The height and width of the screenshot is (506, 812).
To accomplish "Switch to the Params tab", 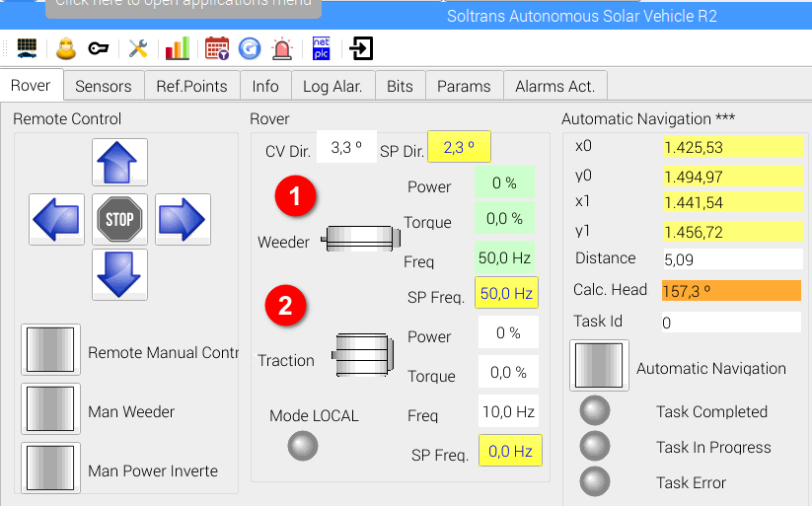I will coord(464,86).
